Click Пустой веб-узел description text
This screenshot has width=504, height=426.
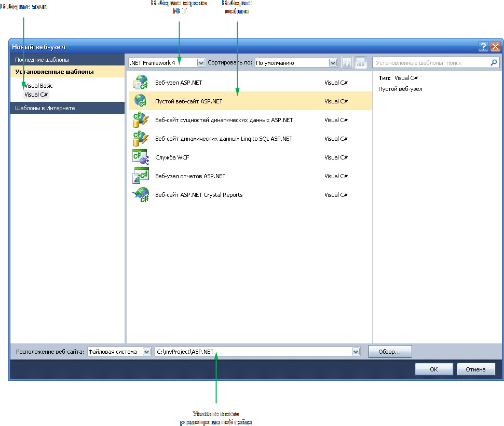pos(400,89)
